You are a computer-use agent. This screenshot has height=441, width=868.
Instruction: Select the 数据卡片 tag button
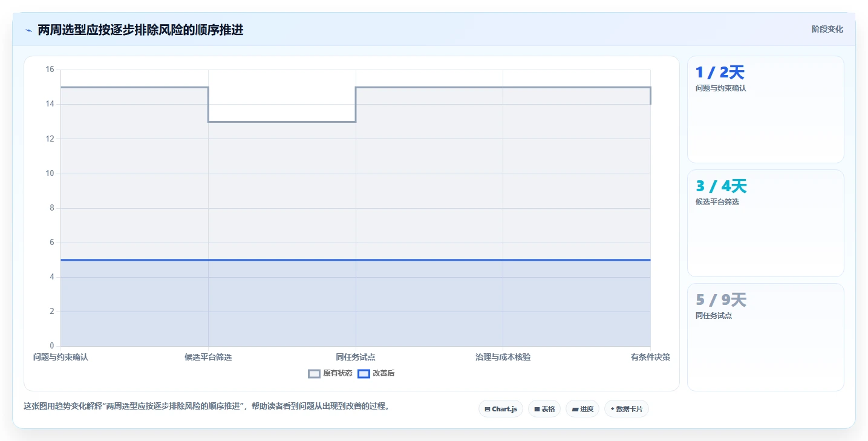coord(627,409)
